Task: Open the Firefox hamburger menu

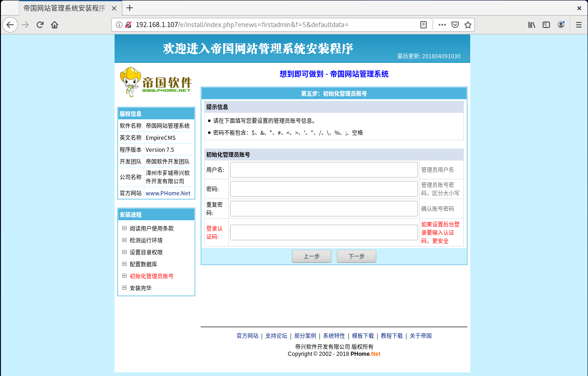Action: 579,25
